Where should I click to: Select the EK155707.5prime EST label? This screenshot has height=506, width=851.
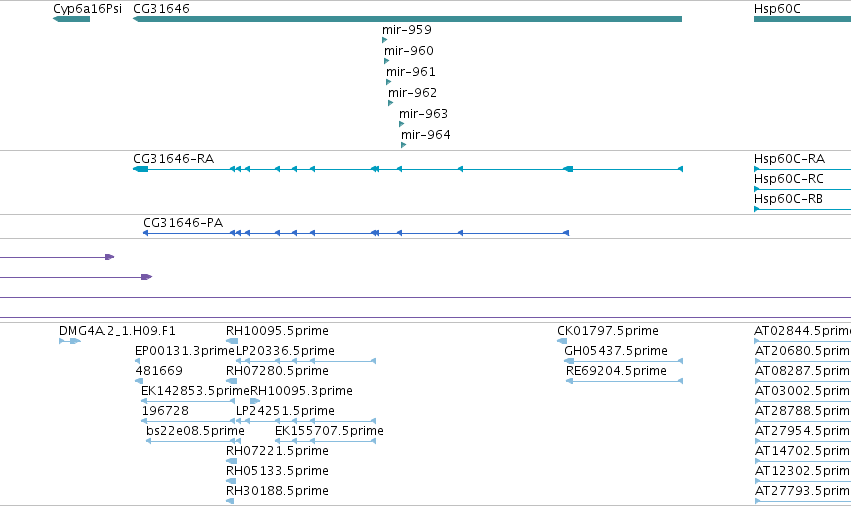329,432
